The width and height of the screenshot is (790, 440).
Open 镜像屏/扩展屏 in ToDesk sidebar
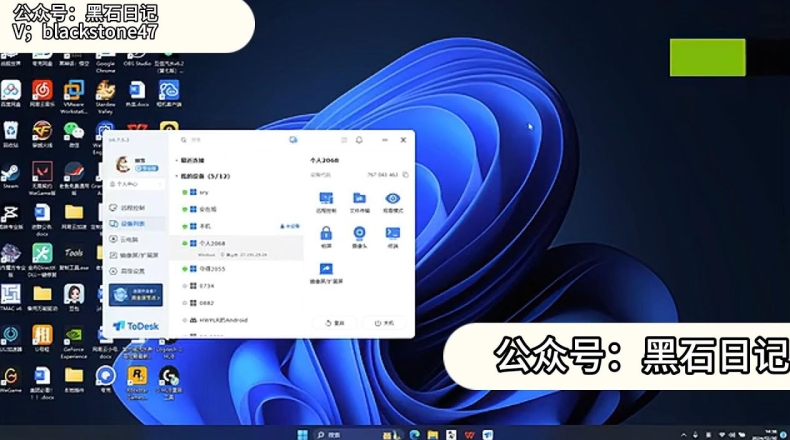pyautogui.click(x=134, y=255)
